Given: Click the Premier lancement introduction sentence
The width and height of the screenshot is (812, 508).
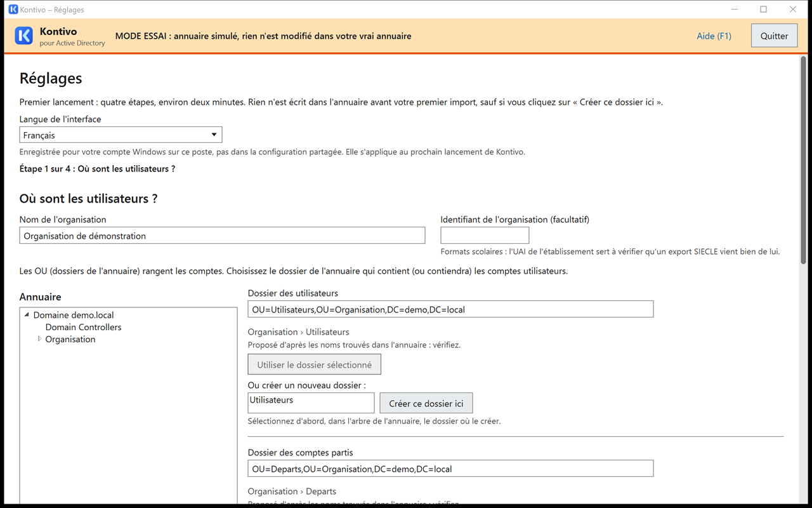Looking at the screenshot, I should [x=341, y=102].
